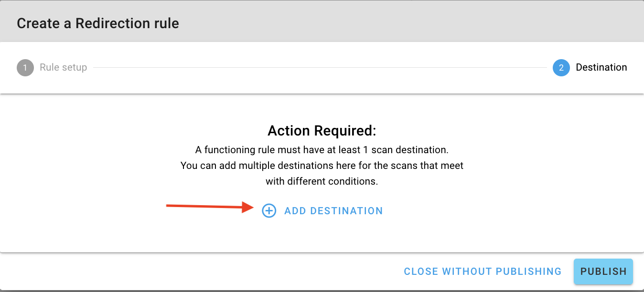Go back to the Rule setup step
Image resolution: width=644 pixels, height=292 pixels.
click(63, 67)
